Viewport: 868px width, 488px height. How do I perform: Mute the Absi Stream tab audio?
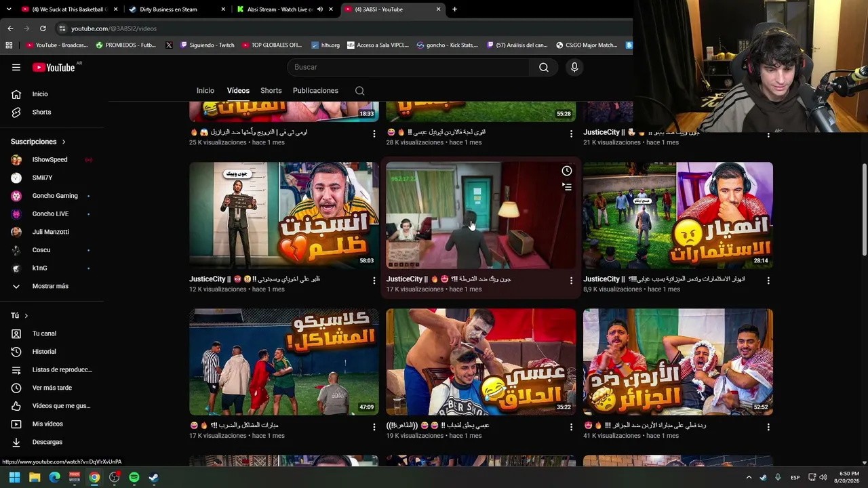(x=320, y=9)
